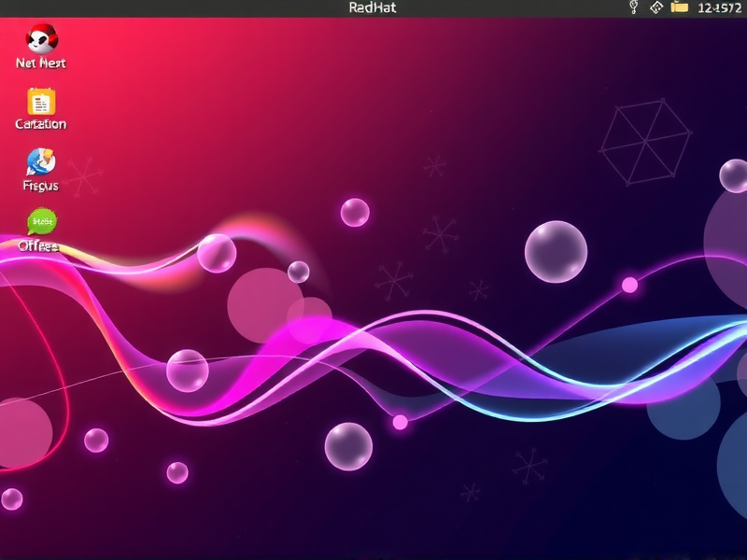Image resolution: width=747 pixels, height=560 pixels.
Task: Click the clock showing 12:1572
Action: point(719,7)
